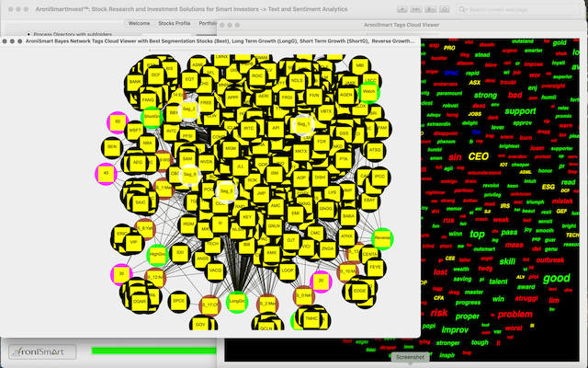This screenshot has height=368, width=588.
Task: Click the green 'support' tag in cloud
Action: [520, 111]
